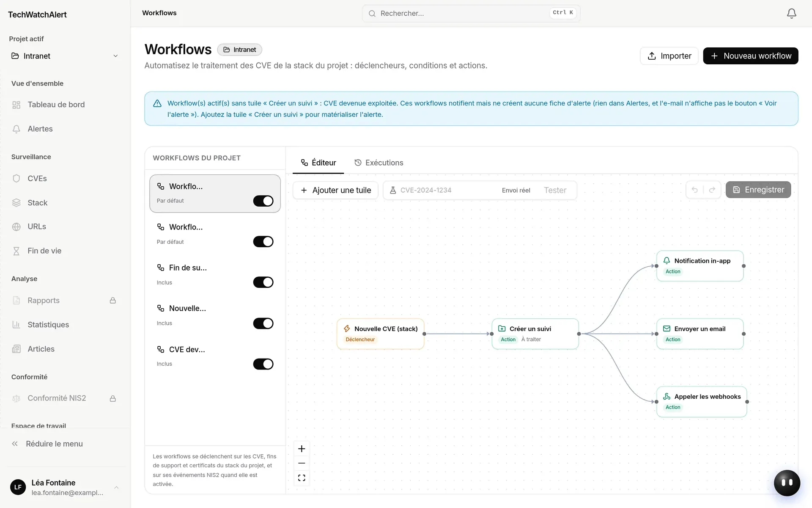Focus the Rechercher search field
This screenshot has height=508, width=812.
coord(471,14)
